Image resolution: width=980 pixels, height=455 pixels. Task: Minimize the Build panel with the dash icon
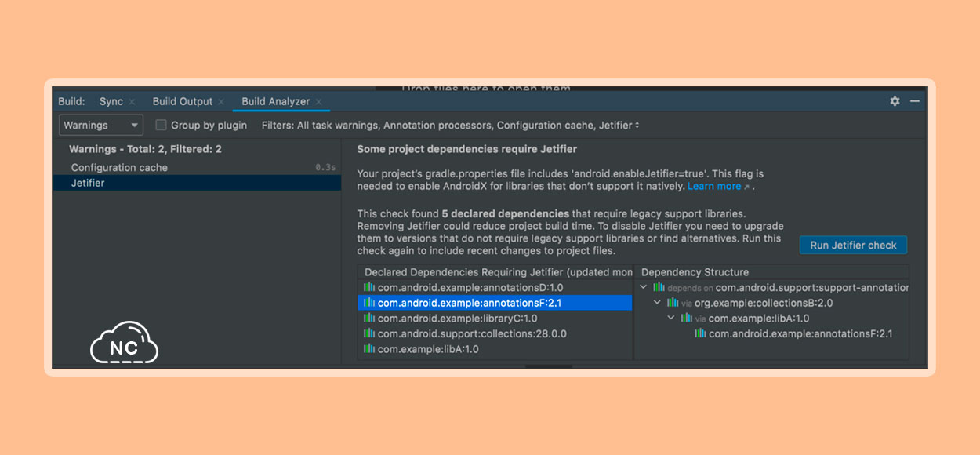point(914,101)
